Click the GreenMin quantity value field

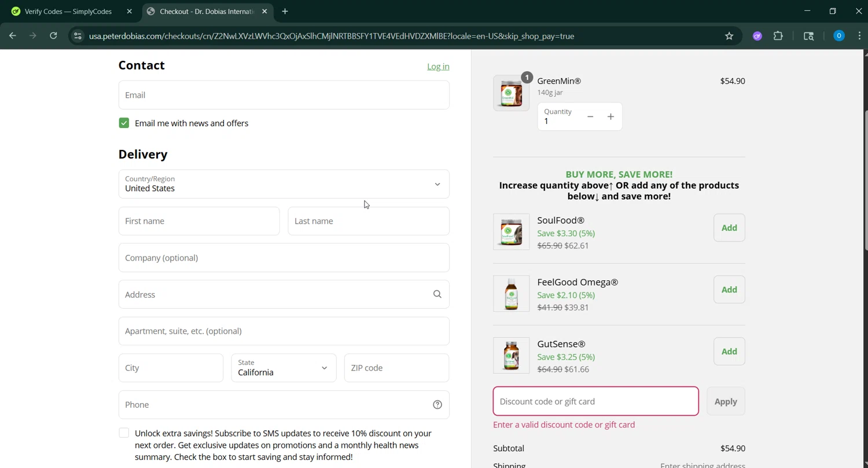coord(558,117)
